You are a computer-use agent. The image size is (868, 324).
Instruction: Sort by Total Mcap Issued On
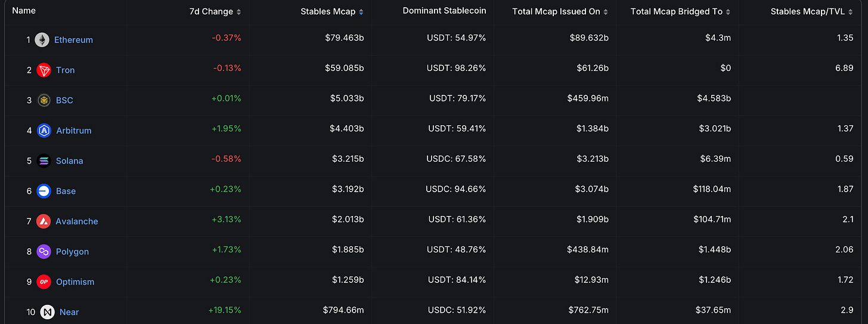[560, 12]
